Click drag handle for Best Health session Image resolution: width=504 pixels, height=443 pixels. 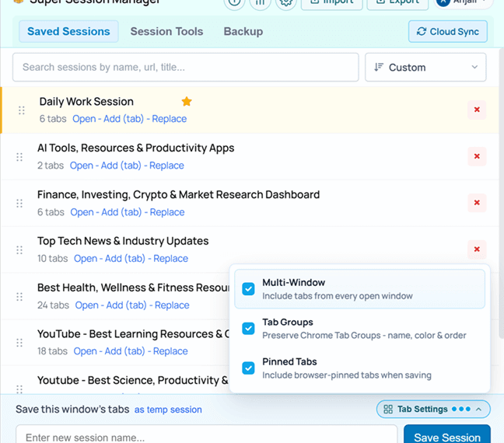coord(19,297)
